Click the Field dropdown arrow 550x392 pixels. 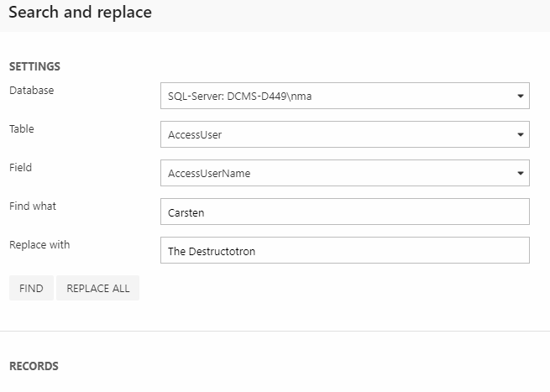520,173
